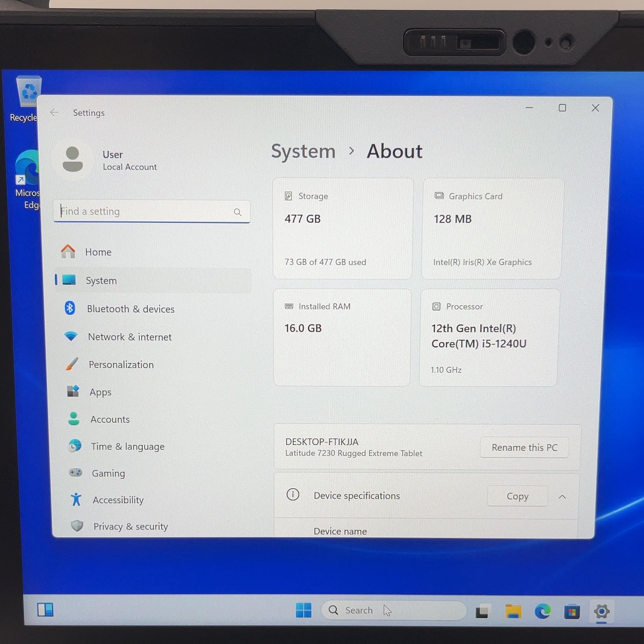Open the User account profile picture
This screenshot has height=644, width=644.
[x=73, y=159]
